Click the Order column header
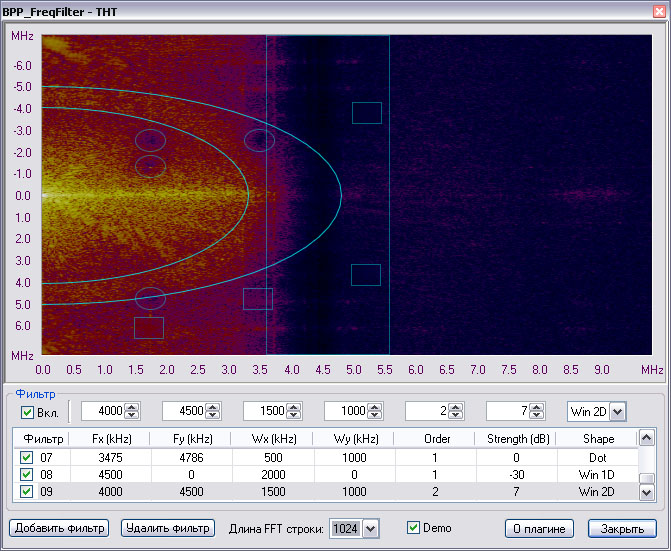The height and width of the screenshot is (551, 671). click(x=434, y=439)
